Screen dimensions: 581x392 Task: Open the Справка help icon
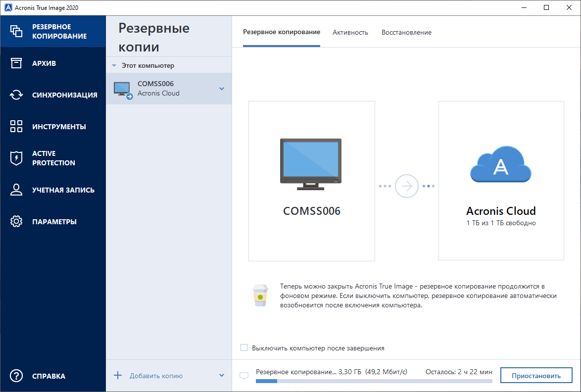pos(16,376)
